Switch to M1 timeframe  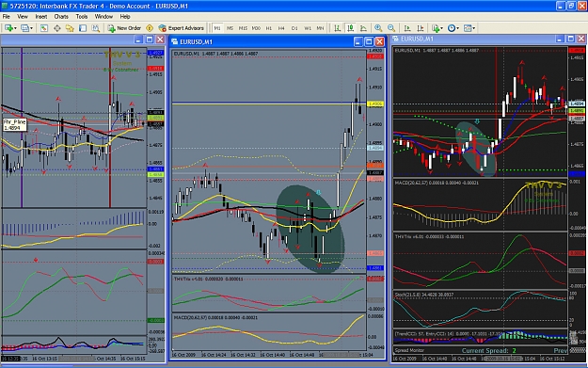[217, 28]
